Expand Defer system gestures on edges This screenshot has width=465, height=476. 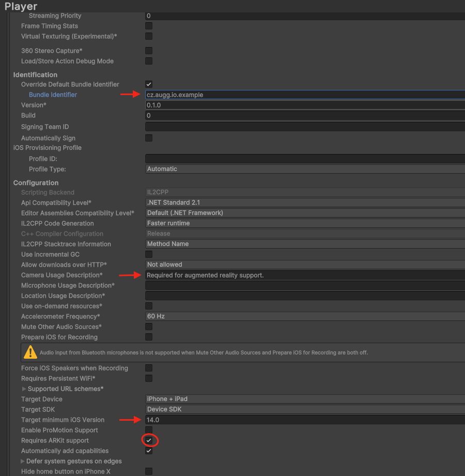[22, 461]
